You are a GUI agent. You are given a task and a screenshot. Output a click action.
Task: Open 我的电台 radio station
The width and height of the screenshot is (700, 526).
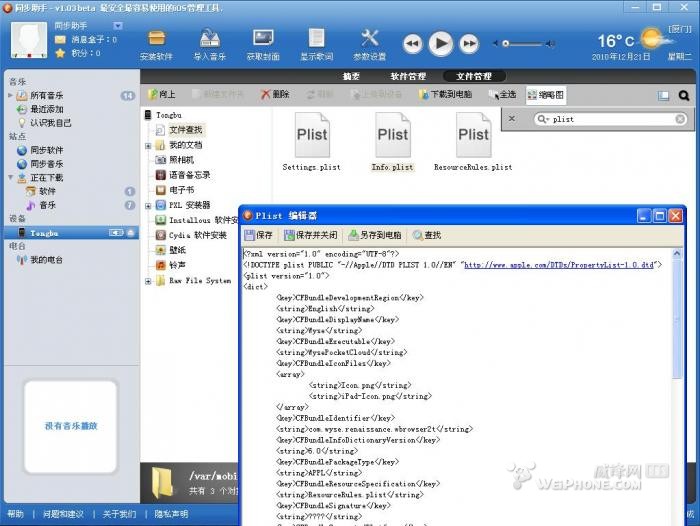point(46,259)
